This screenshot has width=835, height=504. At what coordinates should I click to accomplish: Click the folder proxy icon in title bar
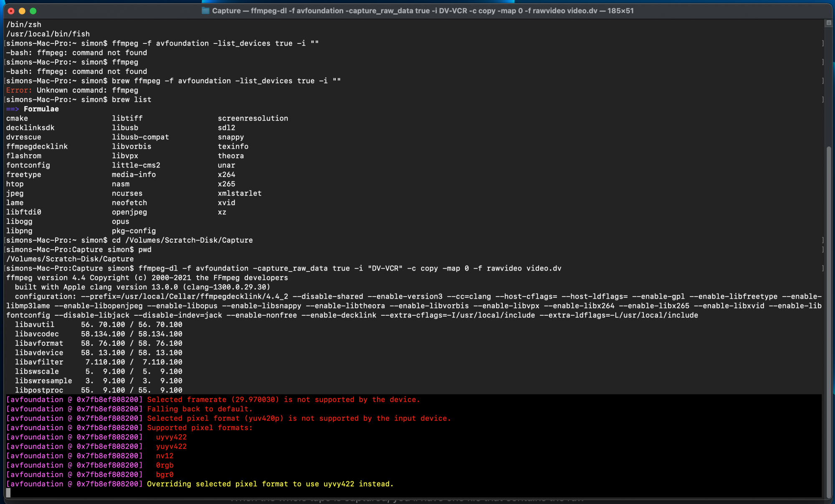tap(205, 10)
